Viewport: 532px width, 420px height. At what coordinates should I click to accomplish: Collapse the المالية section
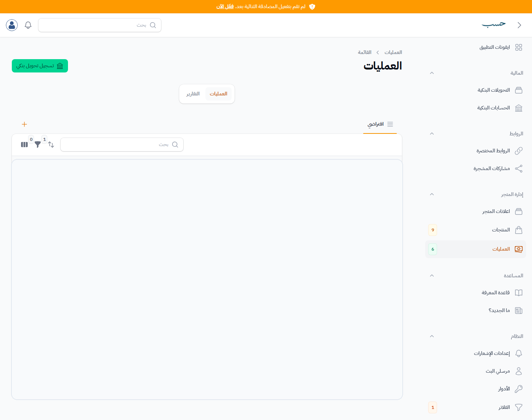(432, 73)
